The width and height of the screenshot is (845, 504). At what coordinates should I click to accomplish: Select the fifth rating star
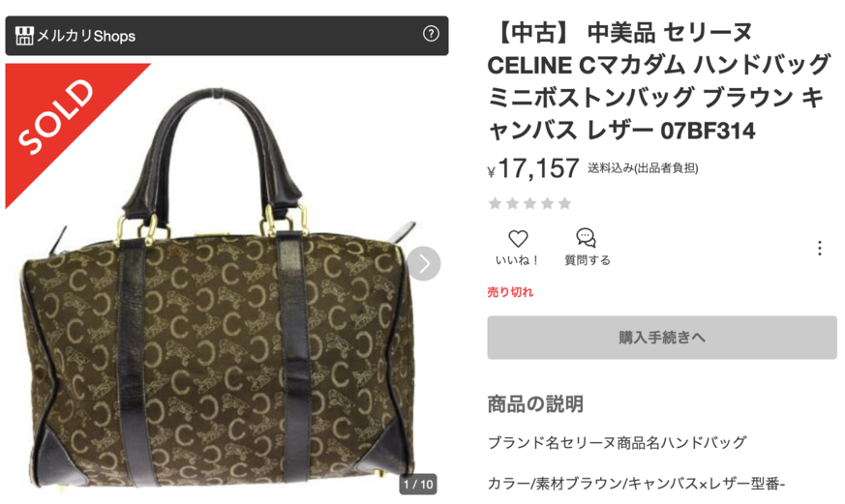[564, 203]
